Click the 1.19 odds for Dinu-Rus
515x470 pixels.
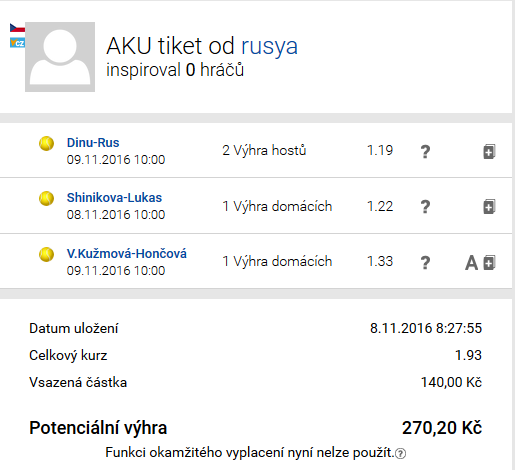pyautogui.click(x=380, y=150)
